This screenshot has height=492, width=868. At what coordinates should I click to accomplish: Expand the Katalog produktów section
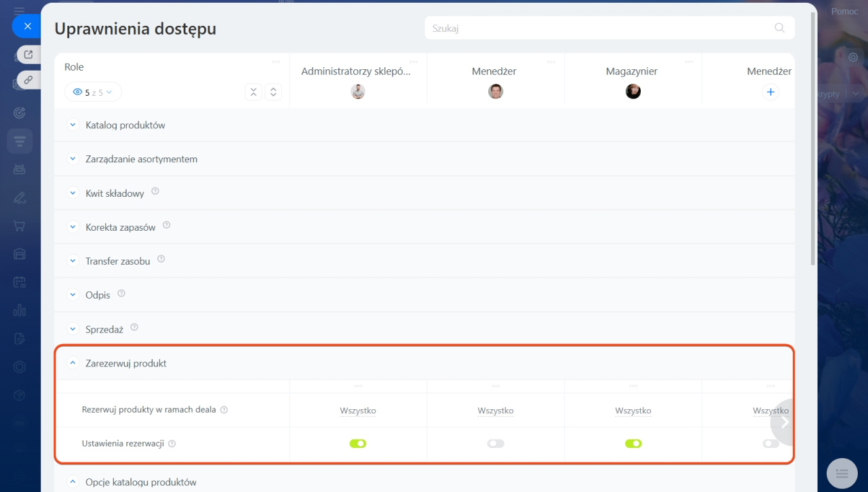(x=73, y=125)
